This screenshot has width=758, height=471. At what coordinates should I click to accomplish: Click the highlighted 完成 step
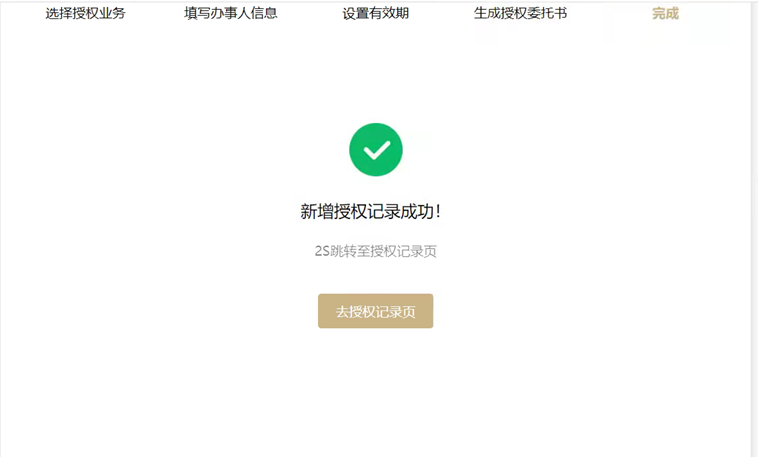click(665, 13)
